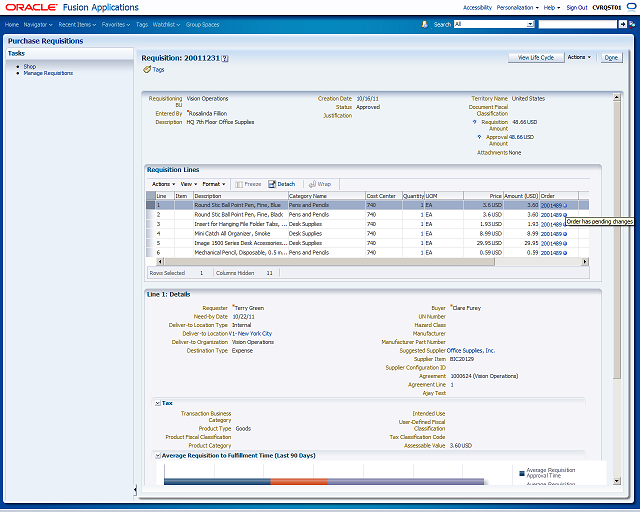Click the notification bell icon near Search
Image resolution: width=640 pixels, height=512 pixels.
[424, 24]
